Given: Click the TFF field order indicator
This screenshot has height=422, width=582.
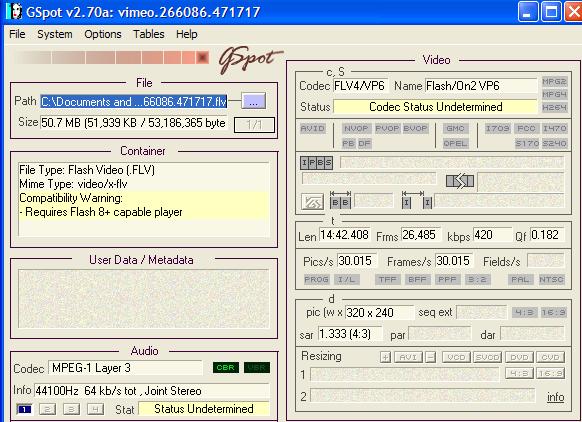Looking at the screenshot, I should [388, 279].
